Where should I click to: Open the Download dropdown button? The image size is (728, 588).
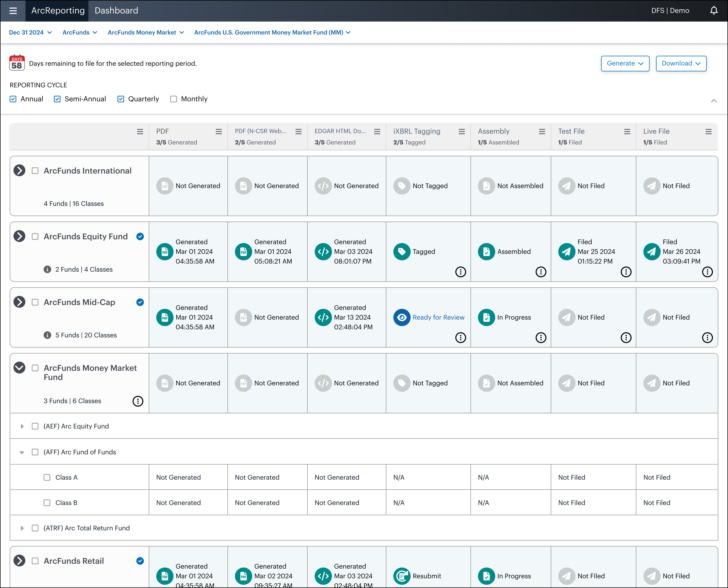(681, 63)
